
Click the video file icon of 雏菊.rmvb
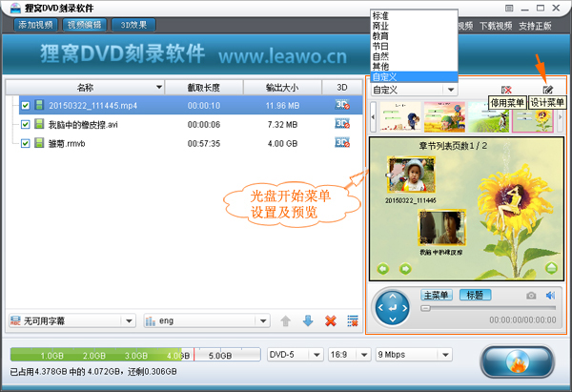coord(39,143)
